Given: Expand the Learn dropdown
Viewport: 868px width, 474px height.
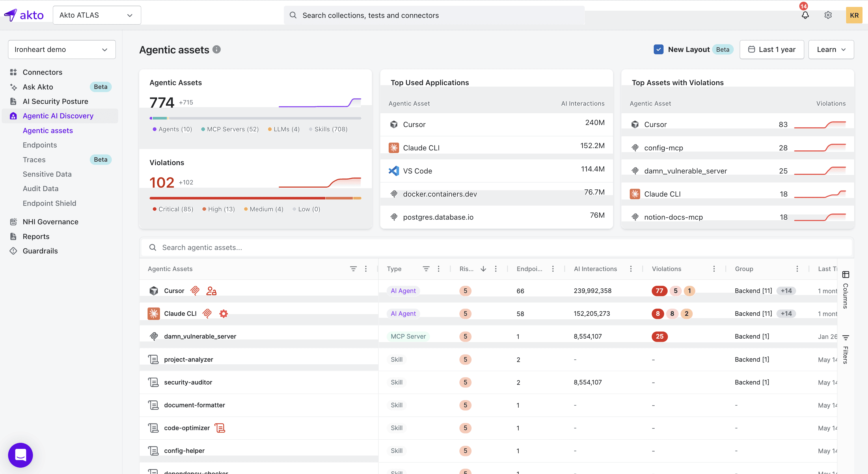Looking at the screenshot, I should (831, 50).
